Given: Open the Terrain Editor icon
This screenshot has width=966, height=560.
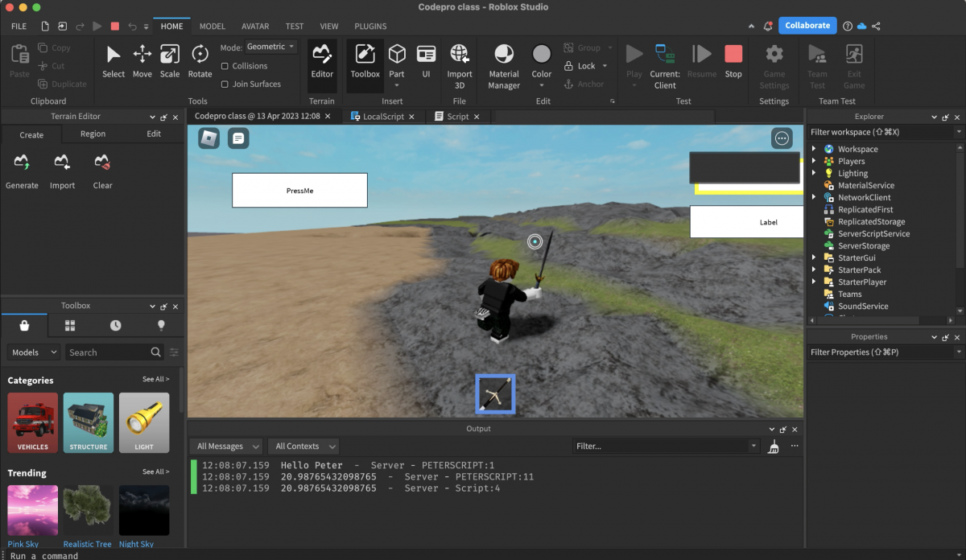Looking at the screenshot, I should point(322,61).
